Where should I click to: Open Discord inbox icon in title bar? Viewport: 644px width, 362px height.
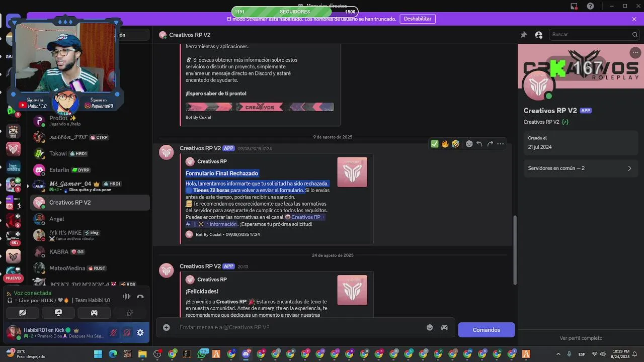pyautogui.click(x=574, y=6)
